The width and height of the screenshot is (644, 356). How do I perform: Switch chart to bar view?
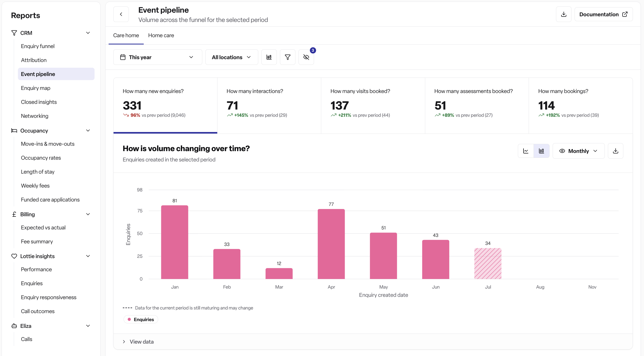[x=541, y=151]
